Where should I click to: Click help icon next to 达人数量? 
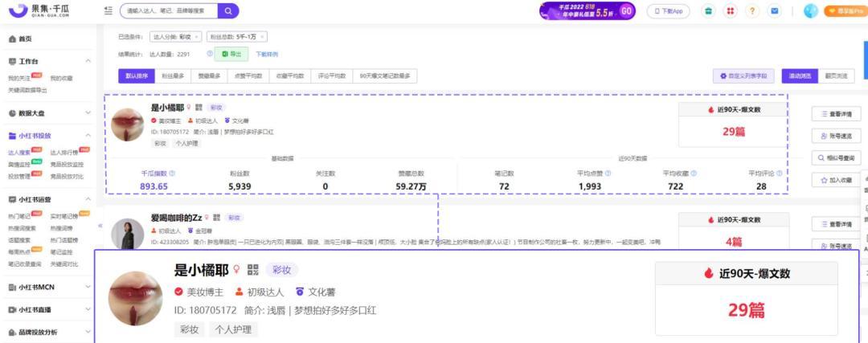coord(210,54)
